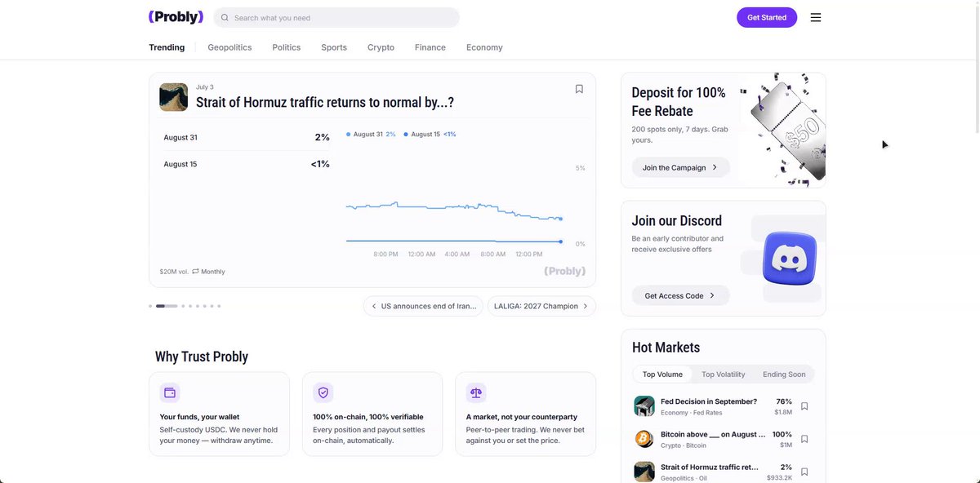The height and width of the screenshot is (483, 980).
Task: Open Fed Decision in September? market
Action: [709, 401]
